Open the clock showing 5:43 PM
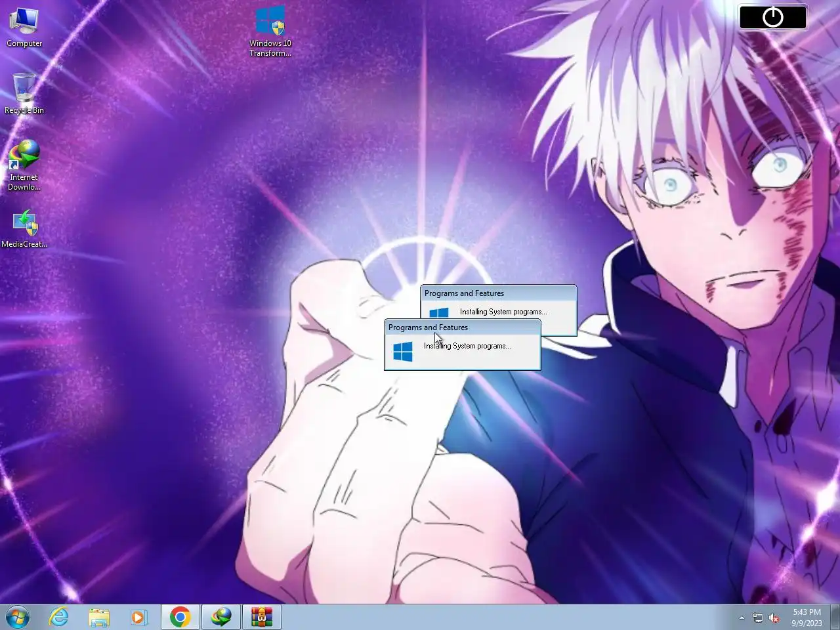The width and height of the screenshot is (840, 630). [x=807, y=618]
